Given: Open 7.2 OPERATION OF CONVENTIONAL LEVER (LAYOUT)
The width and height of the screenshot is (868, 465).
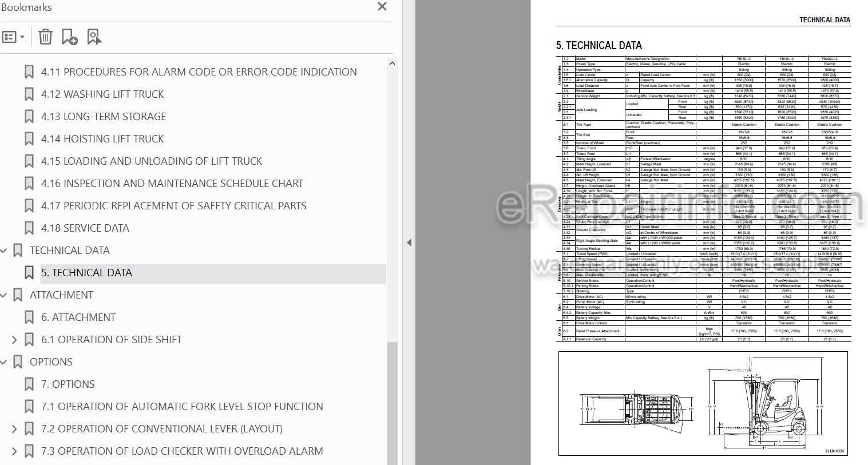Looking at the screenshot, I should 162,429.
